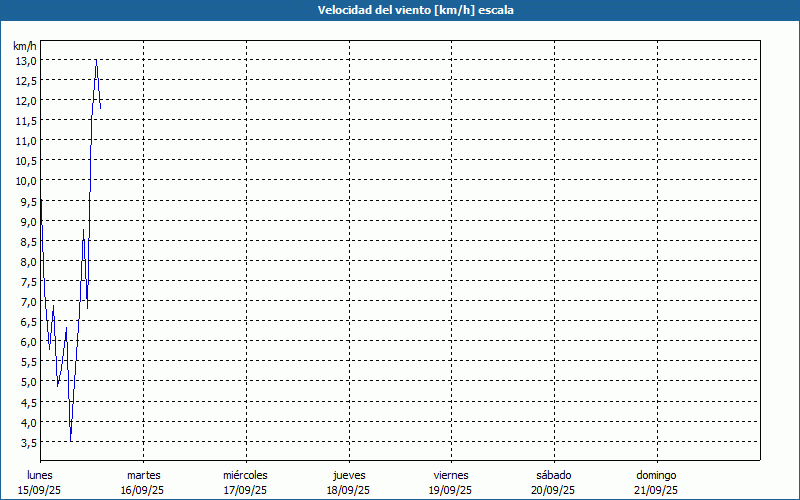Click the 'sábado' day label

[554, 475]
